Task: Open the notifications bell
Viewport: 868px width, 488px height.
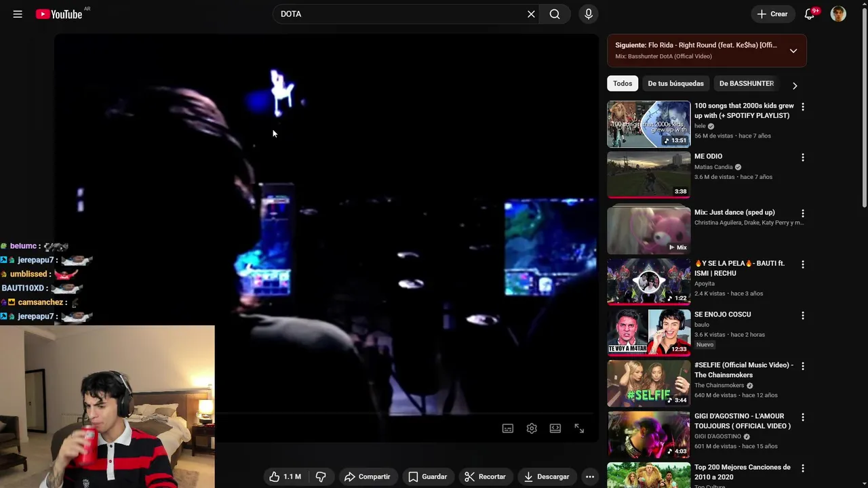Action: 810,14
